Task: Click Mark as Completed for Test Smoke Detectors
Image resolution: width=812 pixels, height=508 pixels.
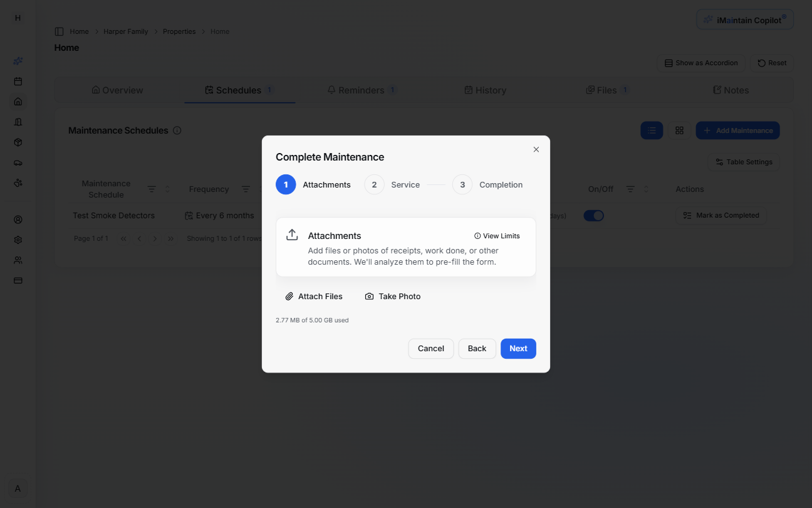Action: coord(721,215)
